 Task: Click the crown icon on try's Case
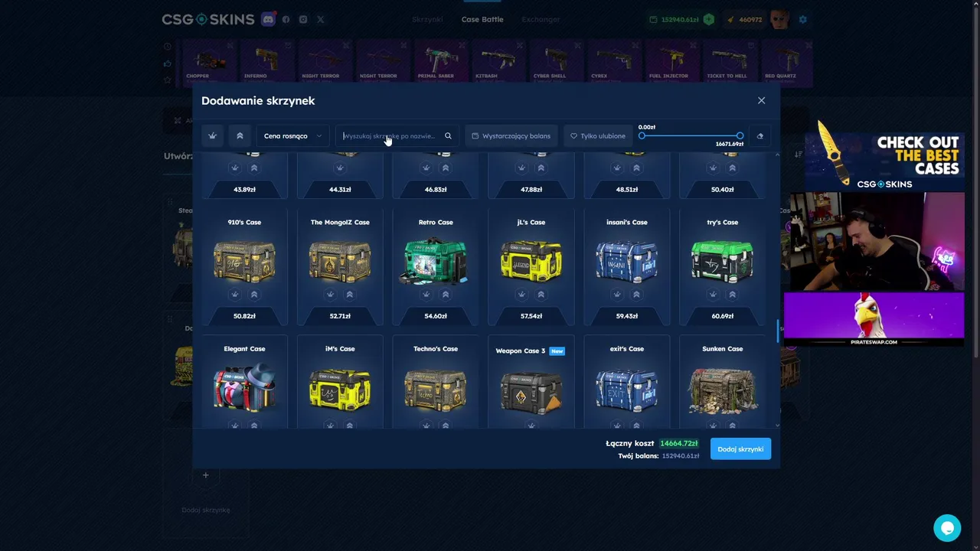click(x=714, y=295)
